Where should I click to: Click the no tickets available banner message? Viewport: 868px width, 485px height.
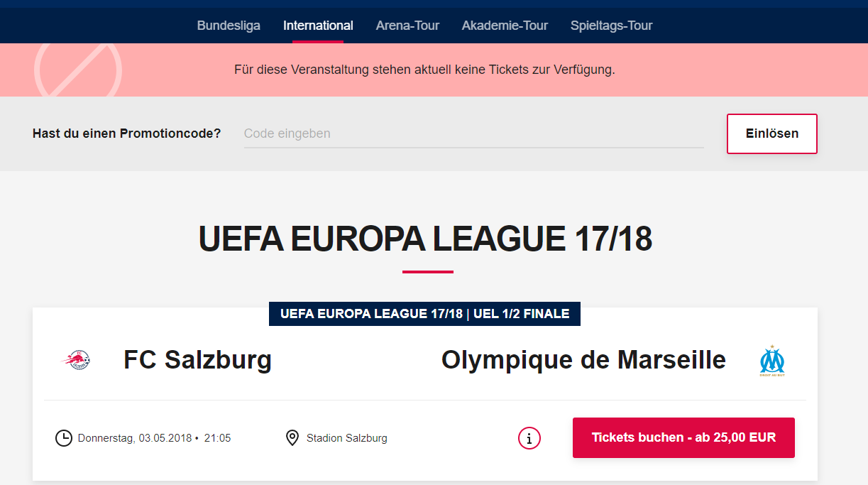(x=424, y=70)
